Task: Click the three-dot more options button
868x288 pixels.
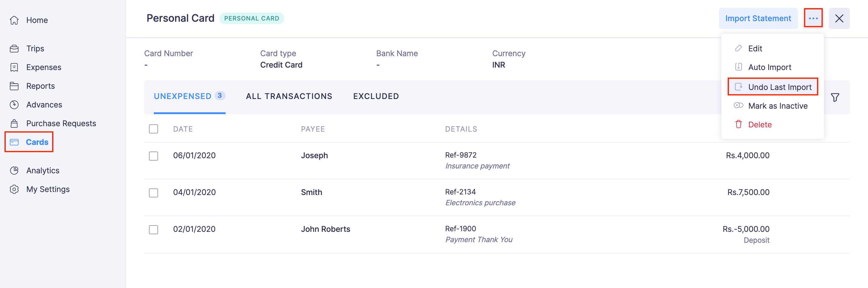Action: (813, 18)
